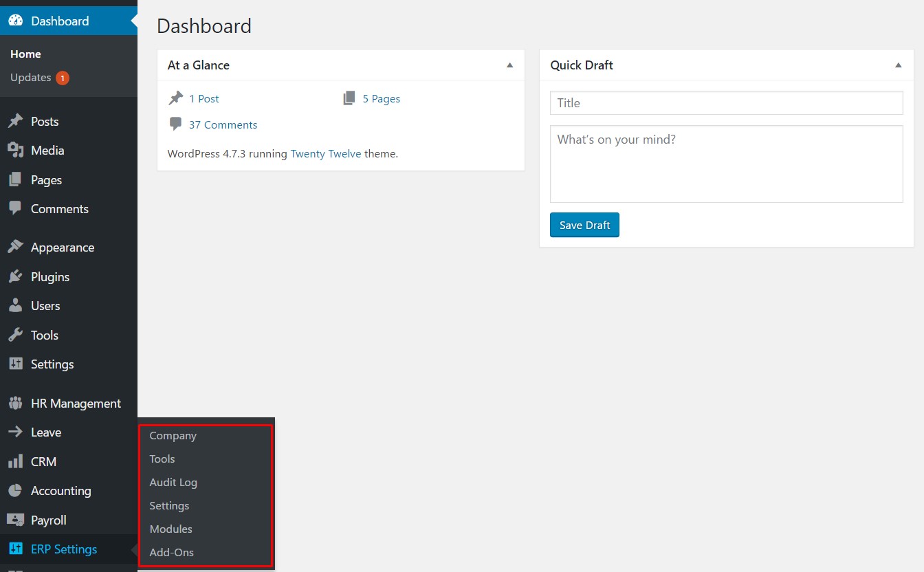The height and width of the screenshot is (572, 924).
Task: Click the Accounting pie chart icon
Action: [x=15, y=491]
